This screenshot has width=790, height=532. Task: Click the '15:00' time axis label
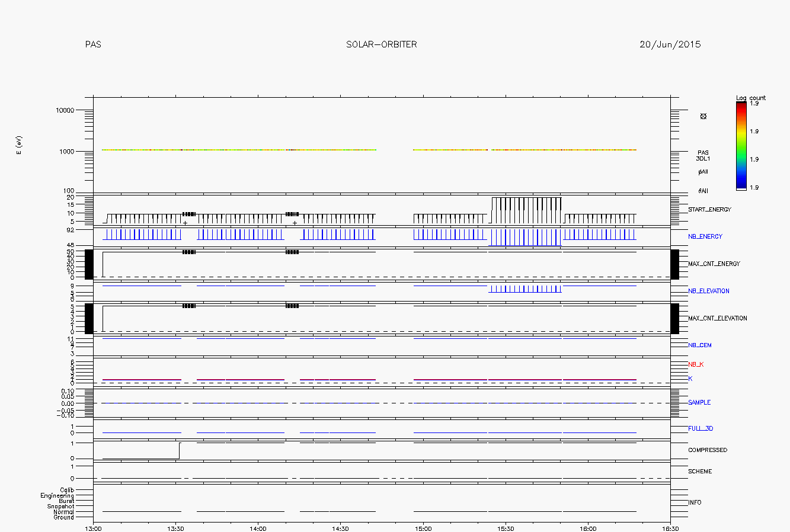click(x=423, y=529)
